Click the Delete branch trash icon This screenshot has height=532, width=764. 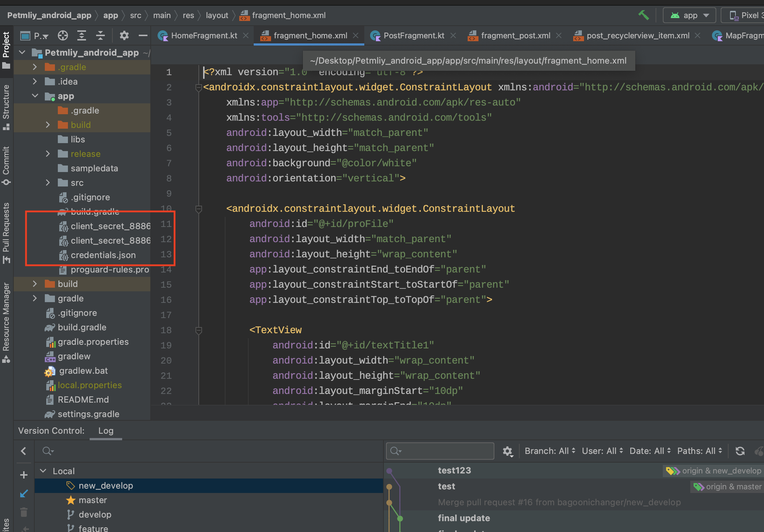point(24,512)
